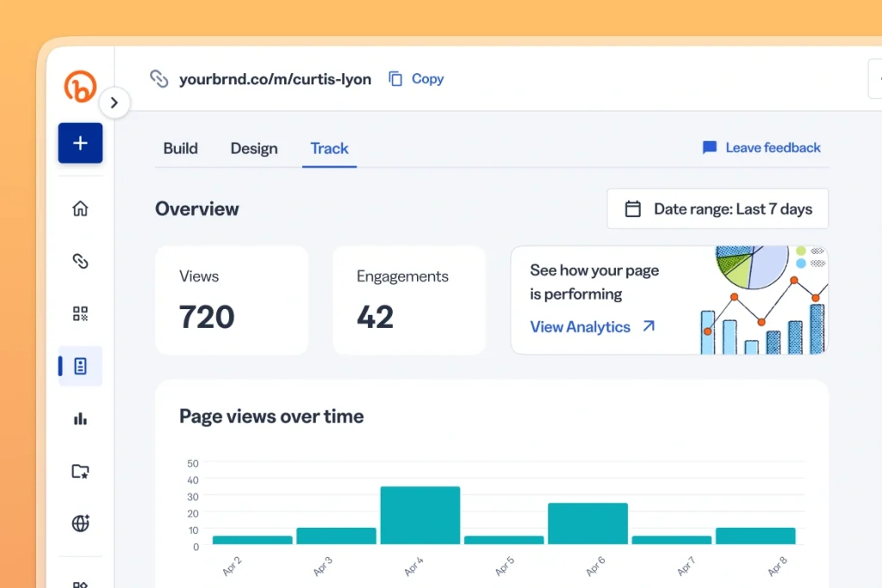This screenshot has width=882, height=588.
Task: Click the analytics illustration thumbnail
Action: [x=764, y=300]
